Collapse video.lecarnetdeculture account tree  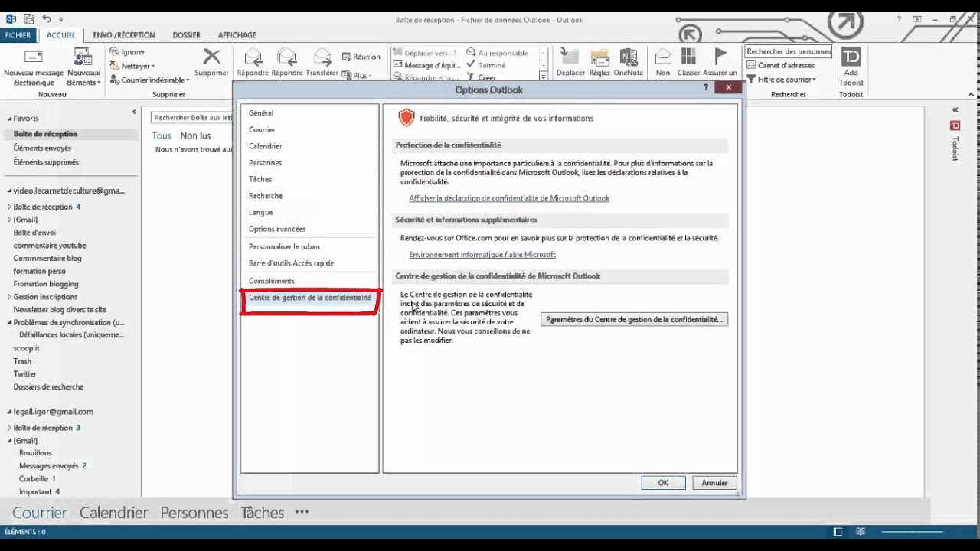pyautogui.click(x=10, y=191)
